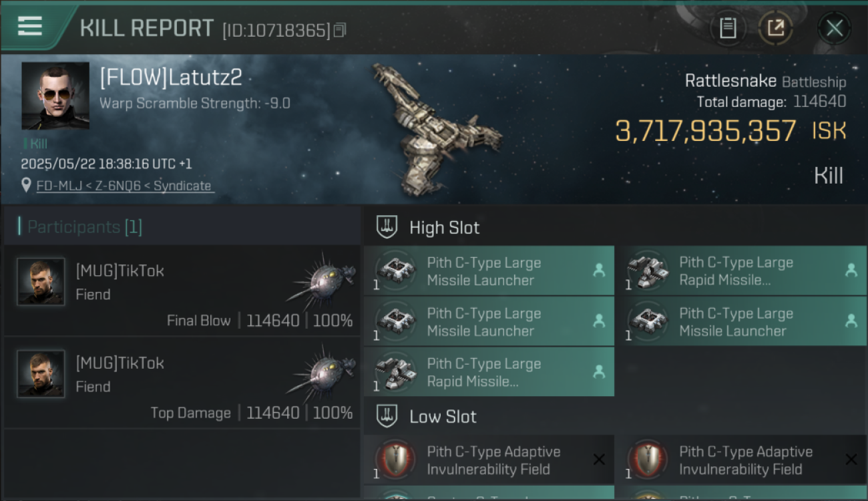
Task: Select the top-right Pith C-Type Large Rapid Missile item
Action: click(x=741, y=271)
